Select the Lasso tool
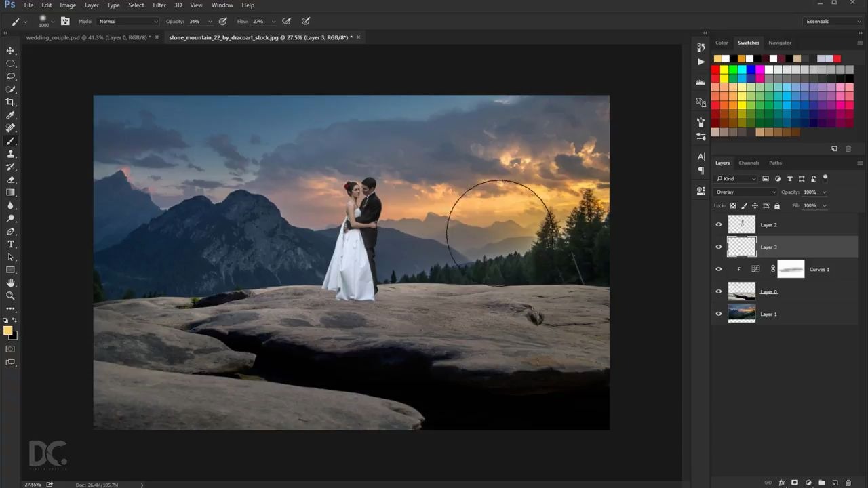This screenshot has width=868, height=488. (x=10, y=76)
